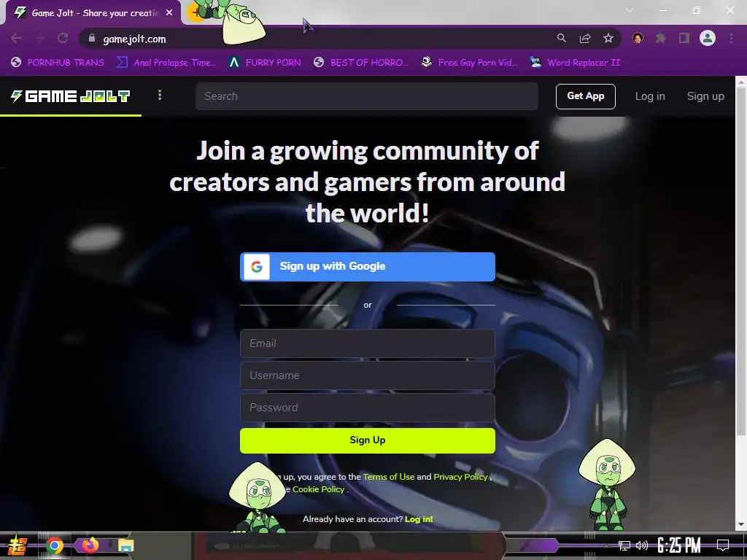Click the page vertical scrollbar thumb

741,262
